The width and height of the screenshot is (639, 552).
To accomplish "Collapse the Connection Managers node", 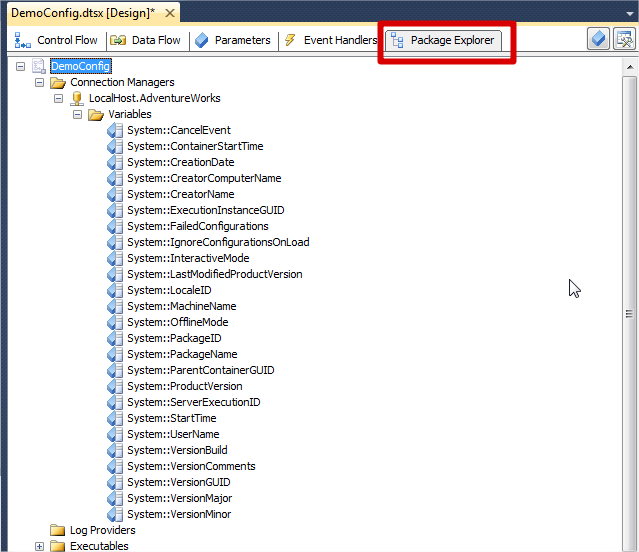I will point(40,82).
